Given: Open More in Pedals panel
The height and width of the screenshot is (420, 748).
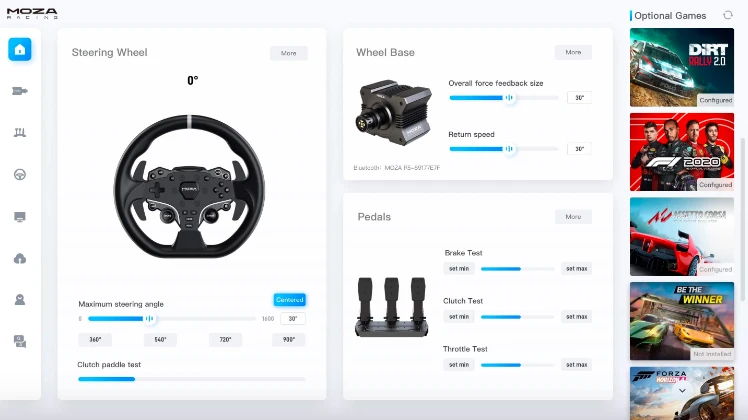Looking at the screenshot, I should [573, 217].
